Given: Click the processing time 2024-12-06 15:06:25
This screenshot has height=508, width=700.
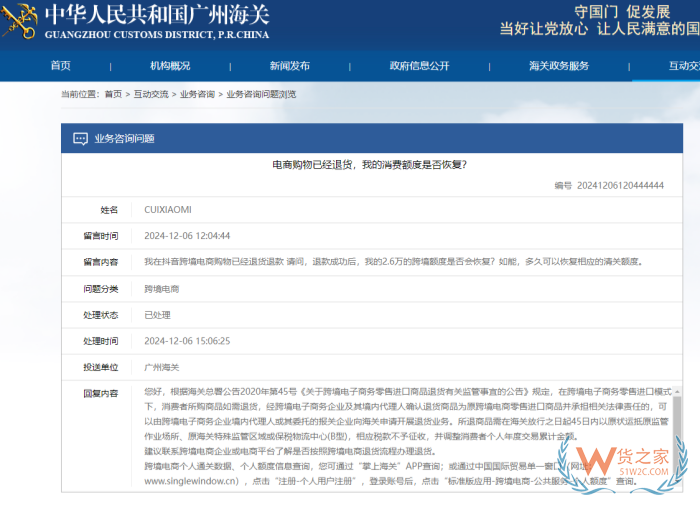Looking at the screenshot, I should tap(187, 341).
